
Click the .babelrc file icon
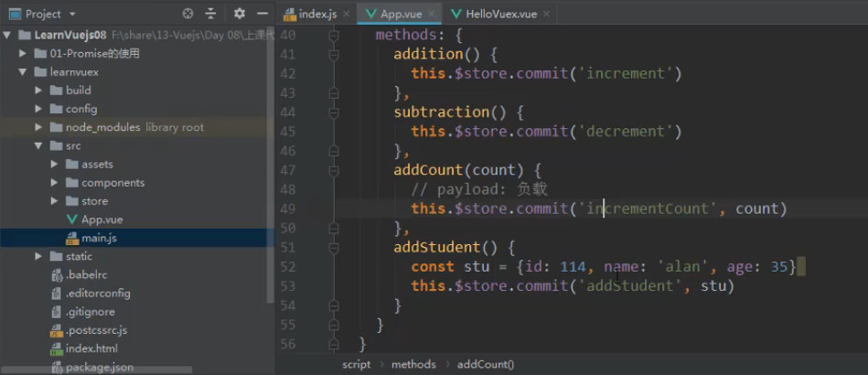coord(57,274)
